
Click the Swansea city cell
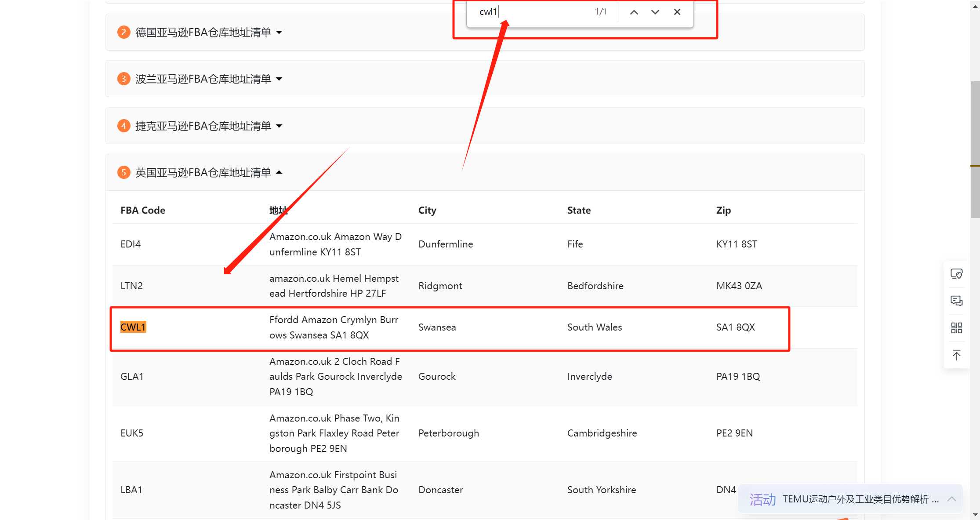(437, 327)
